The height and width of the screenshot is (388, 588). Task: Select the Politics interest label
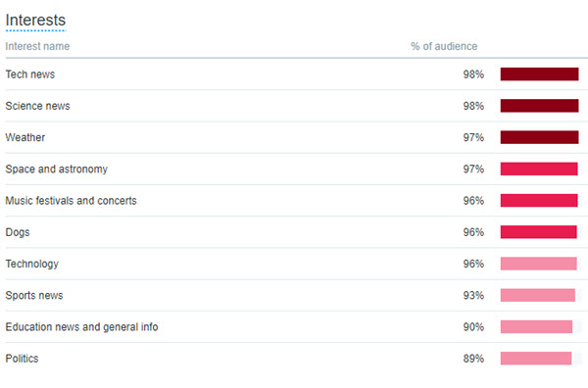22,359
